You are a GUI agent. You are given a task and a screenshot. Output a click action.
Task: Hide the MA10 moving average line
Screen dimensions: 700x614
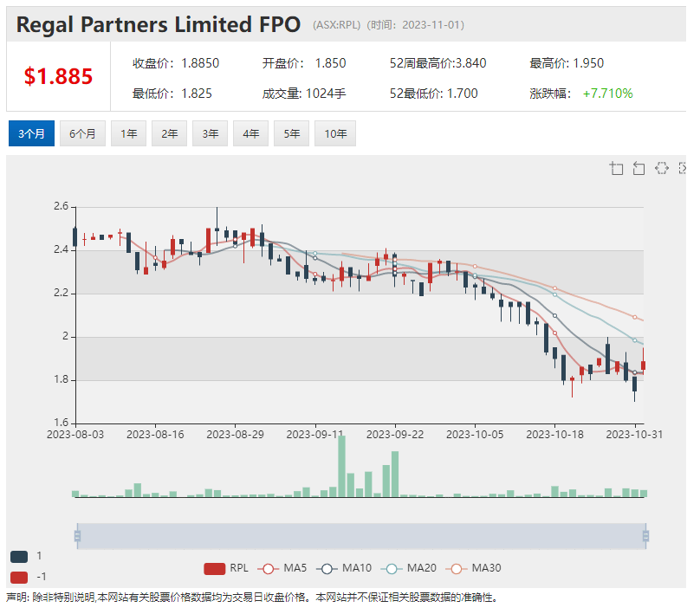click(x=346, y=568)
